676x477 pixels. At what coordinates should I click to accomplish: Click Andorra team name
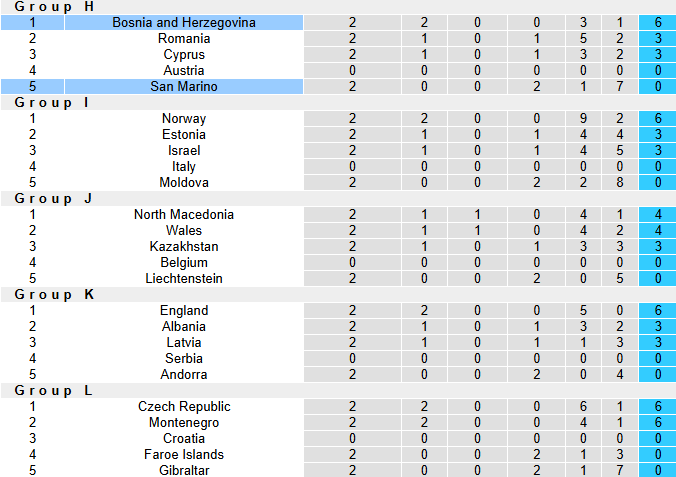pos(184,374)
